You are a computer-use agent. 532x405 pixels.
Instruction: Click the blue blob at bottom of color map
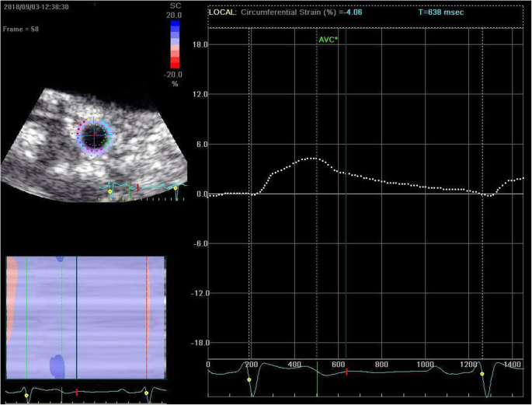click(57, 365)
